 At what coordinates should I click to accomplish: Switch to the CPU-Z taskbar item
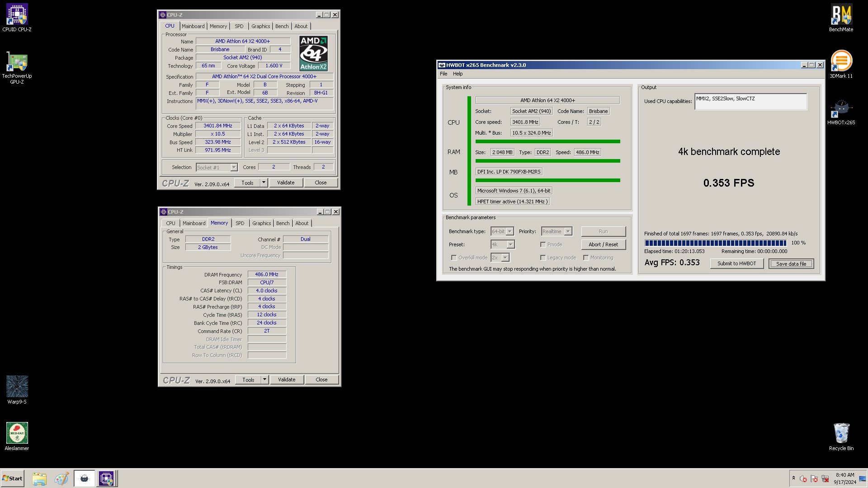(107, 479)
